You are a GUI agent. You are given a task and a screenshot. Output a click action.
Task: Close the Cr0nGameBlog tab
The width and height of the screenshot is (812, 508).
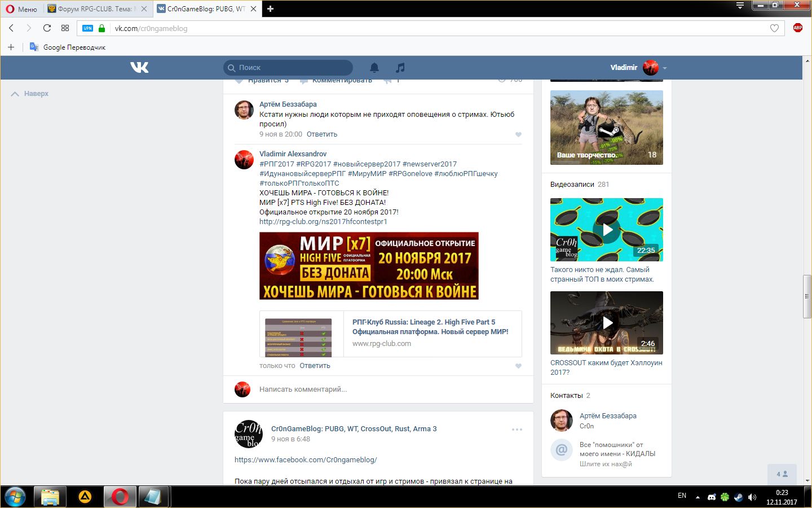(253, 9)
